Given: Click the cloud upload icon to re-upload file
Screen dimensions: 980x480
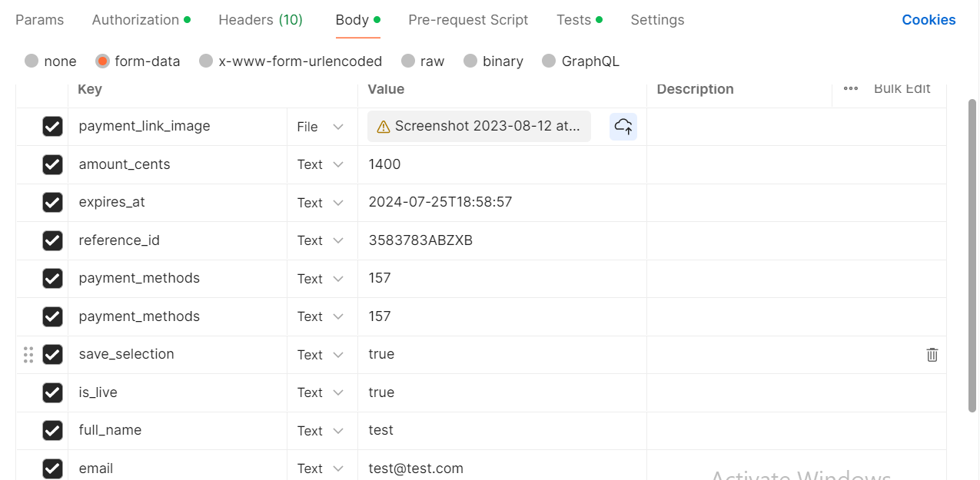Looking at the screenshot, I should tap(623, 126).
